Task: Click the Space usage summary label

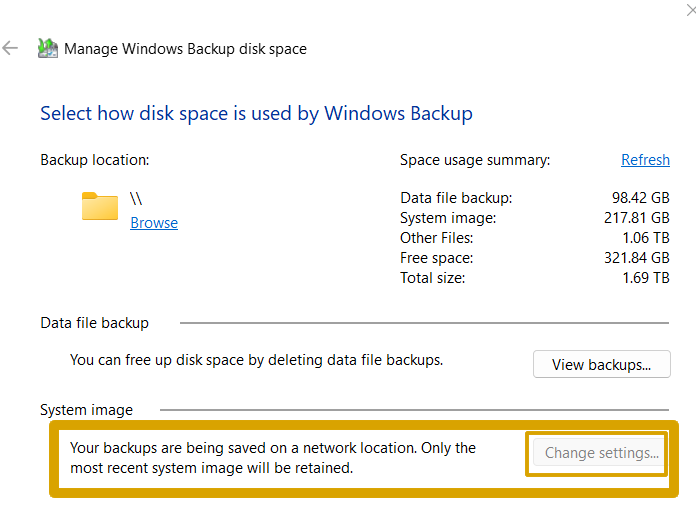Action: (475, 160)
